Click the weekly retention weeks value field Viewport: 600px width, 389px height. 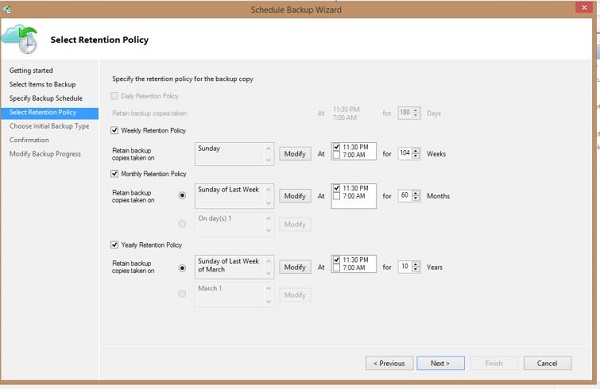click(x=405, y=153)
